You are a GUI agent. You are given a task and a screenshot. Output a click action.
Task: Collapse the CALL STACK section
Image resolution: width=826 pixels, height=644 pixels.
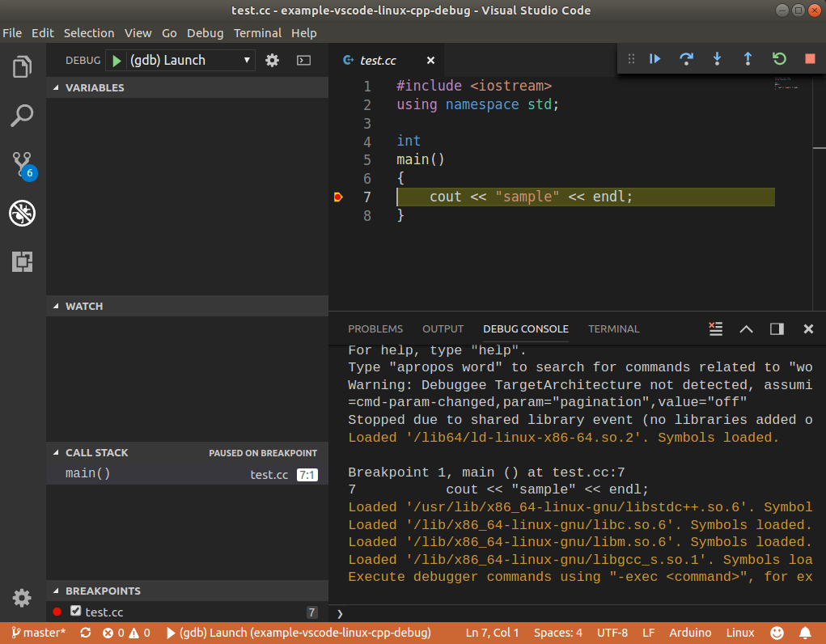187,453
